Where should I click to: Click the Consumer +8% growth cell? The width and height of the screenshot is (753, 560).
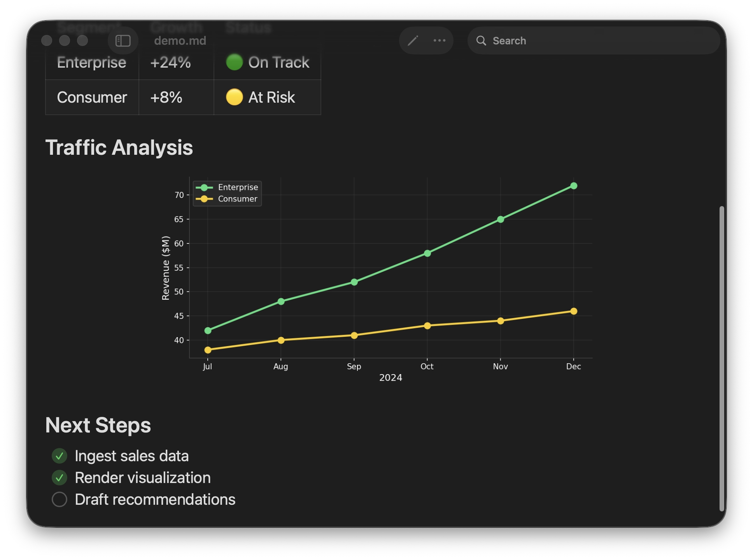click(x=166, y=97)
